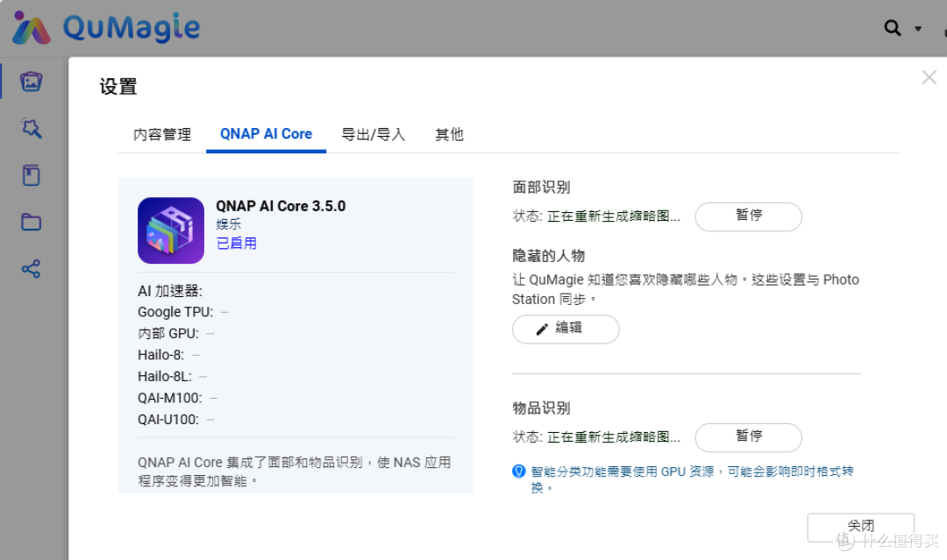947x560 pixels.
Task: Click the Hailo-8L: row
Action: [x=172, y=377]
